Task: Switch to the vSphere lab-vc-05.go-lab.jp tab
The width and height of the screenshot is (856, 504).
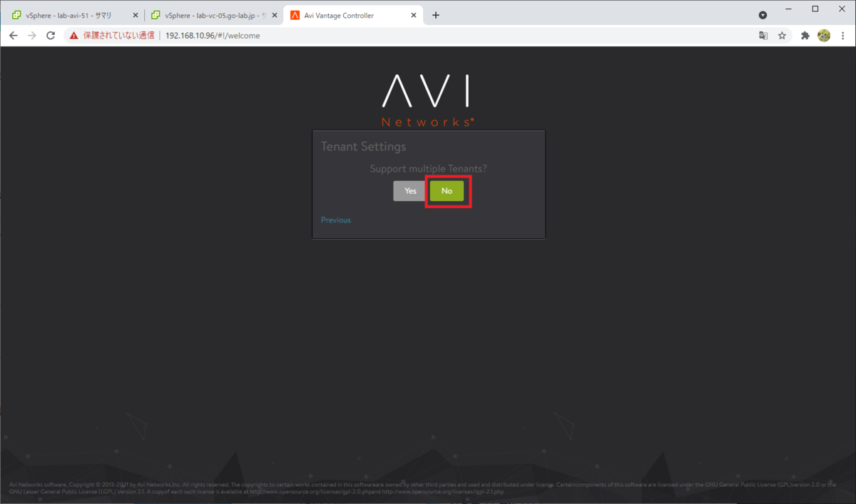Action: coord(212,15)
